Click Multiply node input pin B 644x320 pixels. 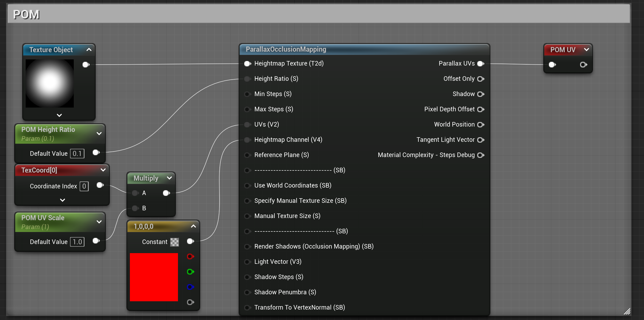[135, 208]
